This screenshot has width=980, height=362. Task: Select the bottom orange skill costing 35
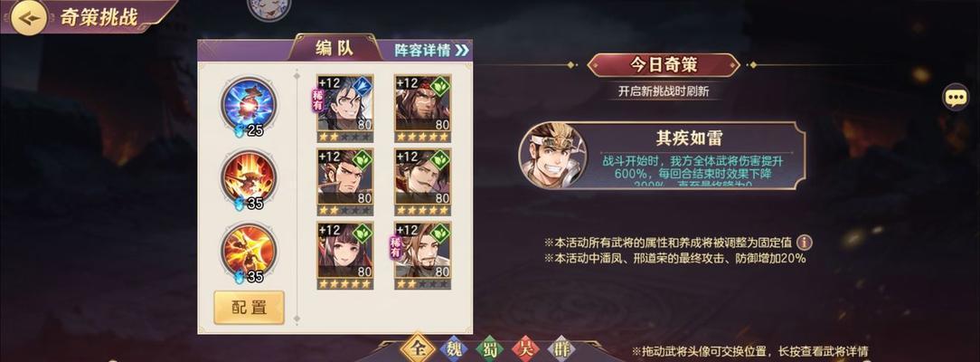pyautogui.click(x=249, y=250)
